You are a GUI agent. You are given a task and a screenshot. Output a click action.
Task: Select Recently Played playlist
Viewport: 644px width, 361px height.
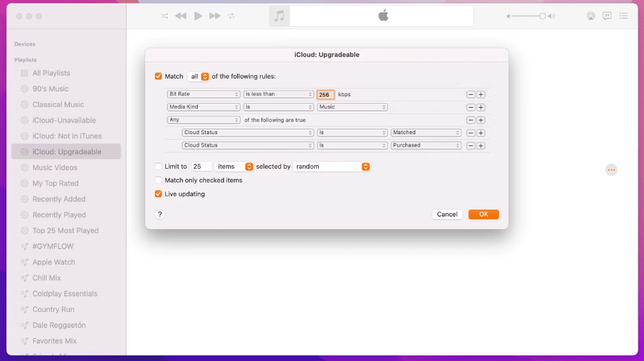[66, 215]
